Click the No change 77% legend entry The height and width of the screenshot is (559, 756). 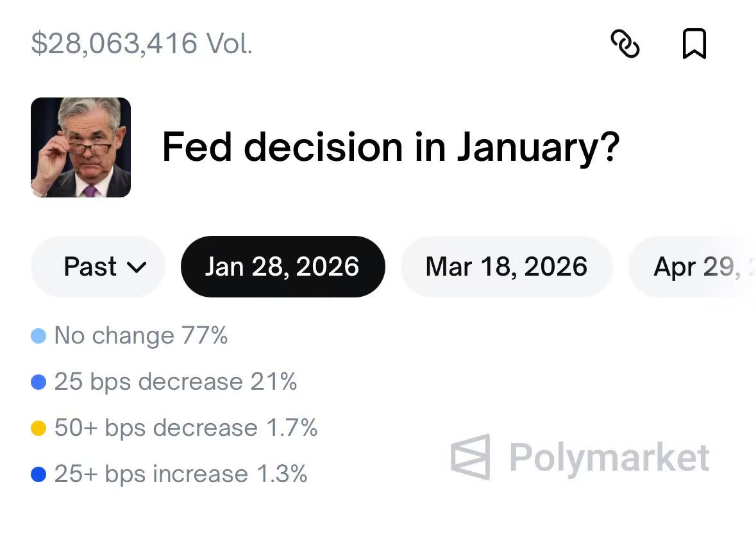[x=140, y=335]
